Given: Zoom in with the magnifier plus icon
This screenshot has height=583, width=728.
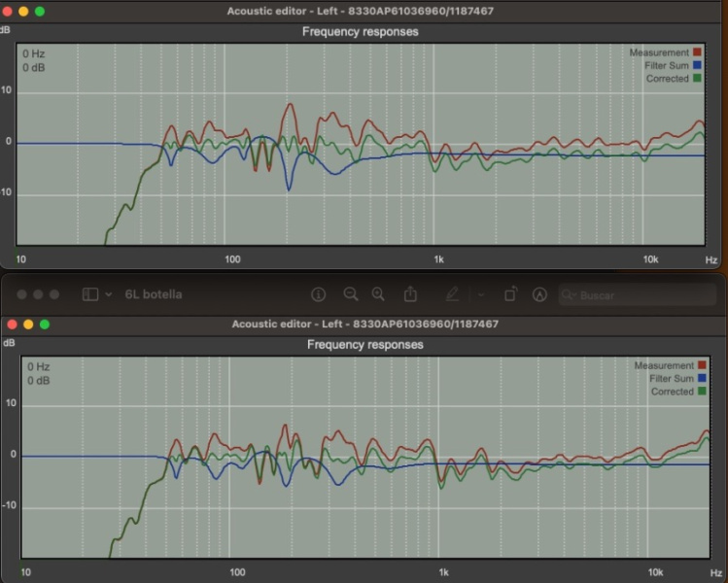Looking at the screenshot, I should (378, 294).
